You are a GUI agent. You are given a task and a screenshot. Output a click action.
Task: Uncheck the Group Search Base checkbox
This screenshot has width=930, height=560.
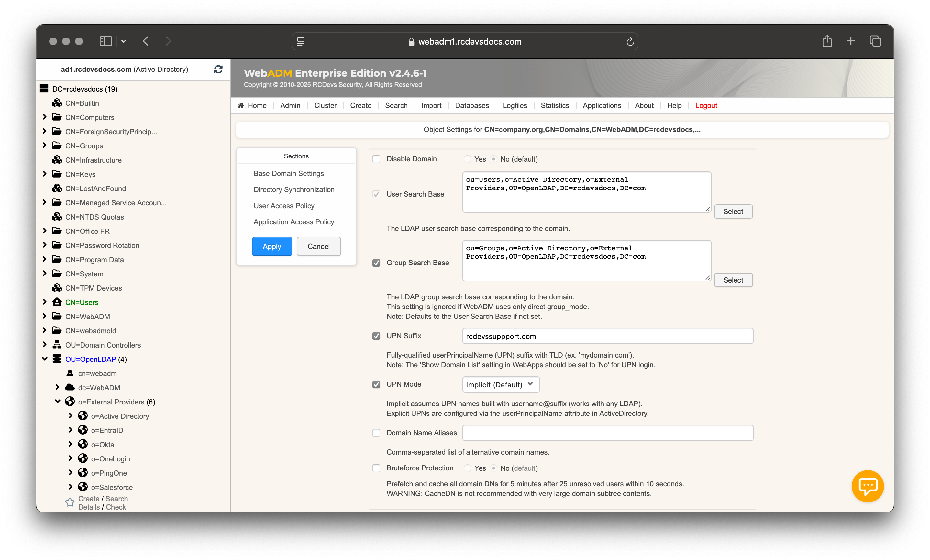(x=376, y=263)
